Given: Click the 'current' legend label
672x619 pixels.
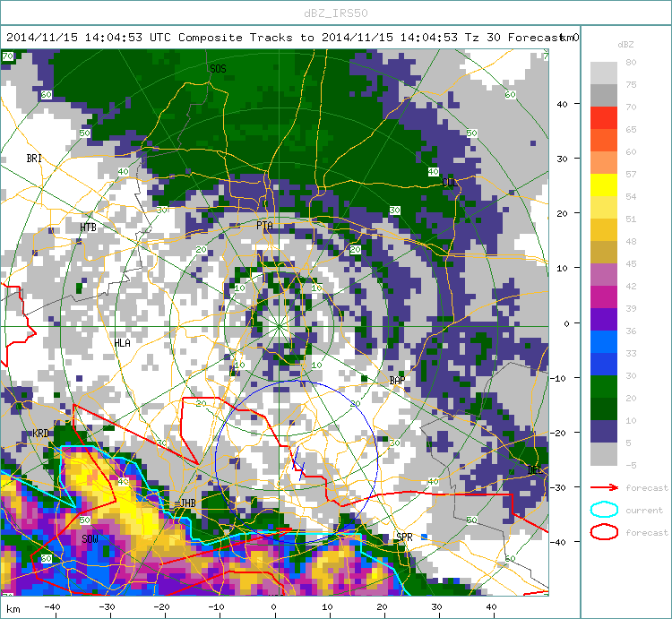Looking at the screenshot, I should (x=644, y=511).
